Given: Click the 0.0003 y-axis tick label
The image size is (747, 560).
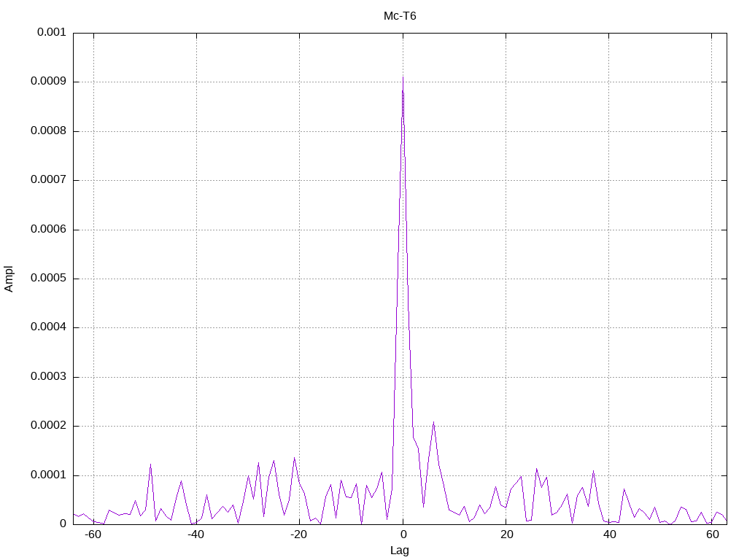Looking at the screenshot, I should point(48,377).
